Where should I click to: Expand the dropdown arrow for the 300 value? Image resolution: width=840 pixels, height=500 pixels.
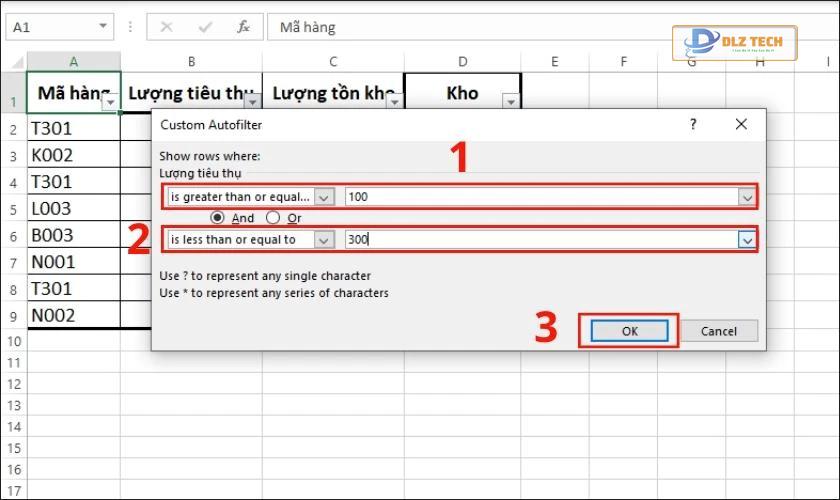(x=747, y=240)
